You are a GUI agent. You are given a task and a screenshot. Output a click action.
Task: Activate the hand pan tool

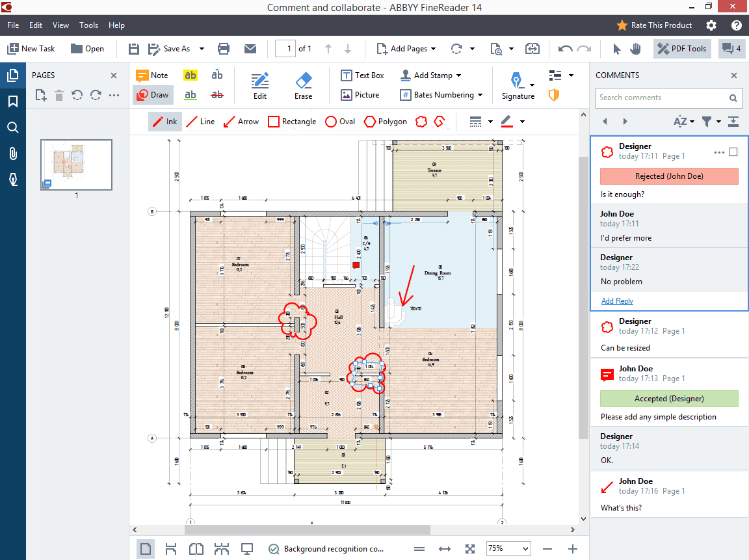[x=635, y=49]
